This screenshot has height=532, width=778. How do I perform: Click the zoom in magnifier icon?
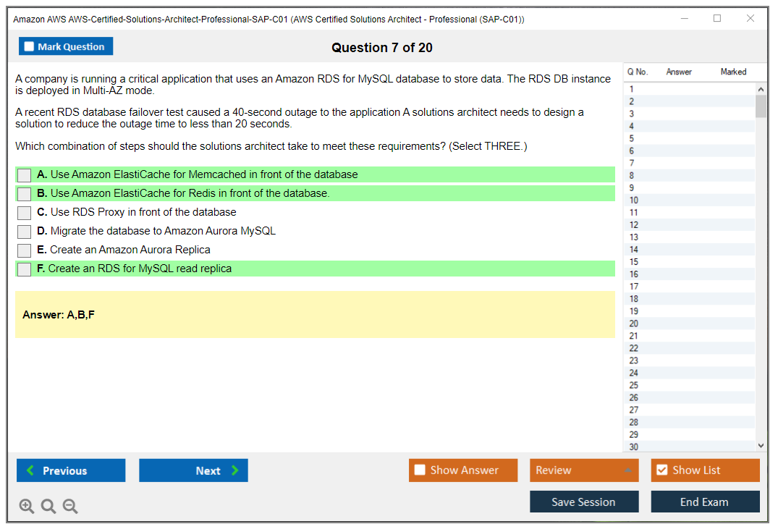[x=26, y=507]
